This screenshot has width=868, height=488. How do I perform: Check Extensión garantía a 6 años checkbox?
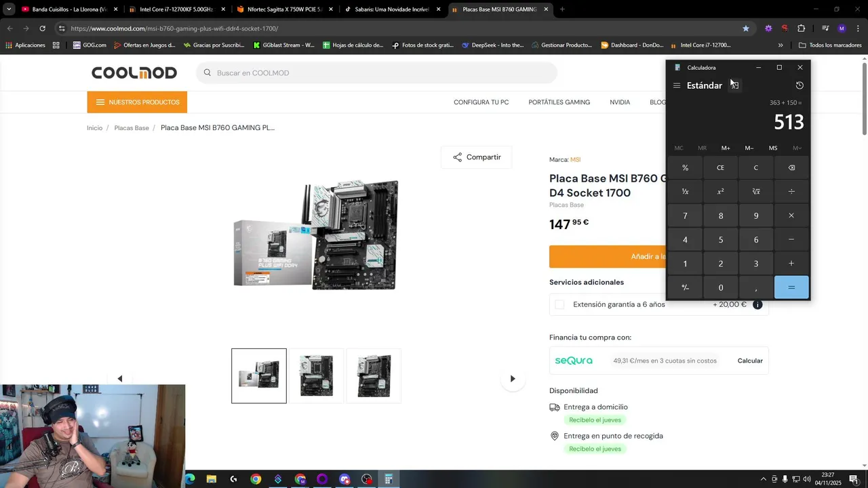559,304
